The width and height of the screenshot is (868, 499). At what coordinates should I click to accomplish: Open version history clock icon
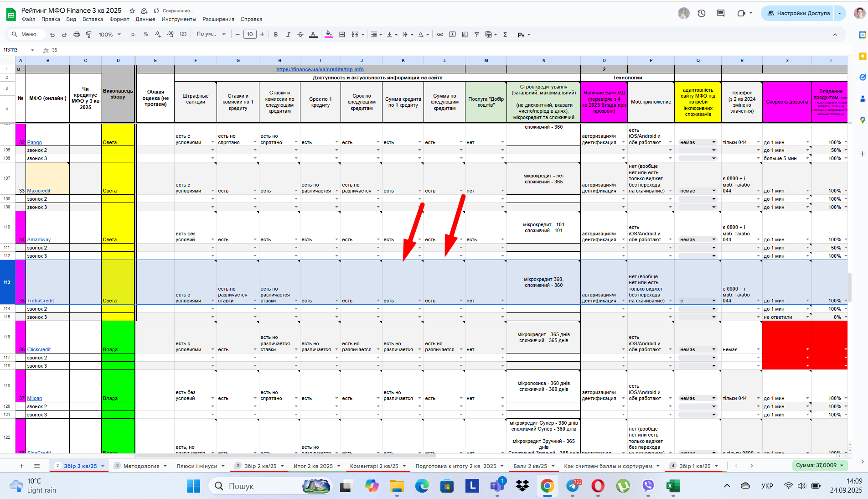pyautogui.click(x=702, y=13)
